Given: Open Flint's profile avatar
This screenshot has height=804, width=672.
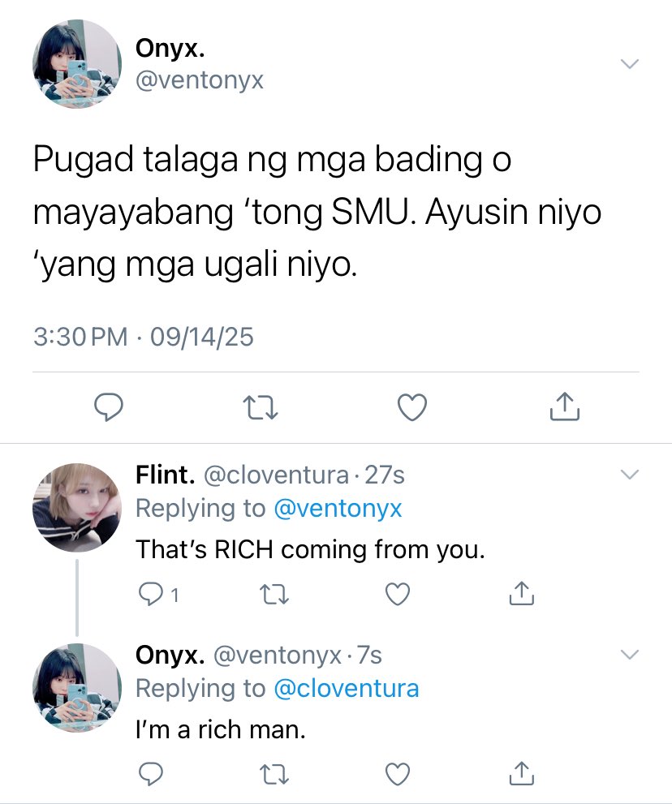Looking at the screenshot, I should click(77, 508).
